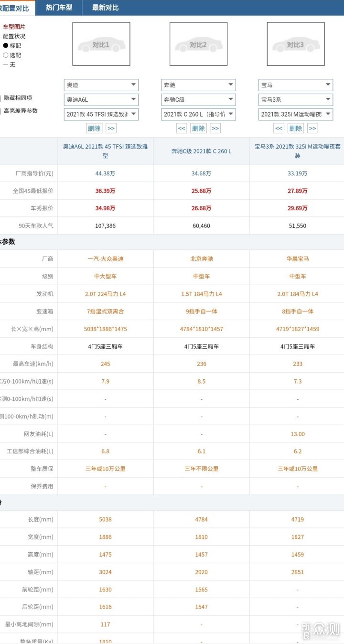
Task: Click Audi wheelbase value 3024
Action: [105, 572]
